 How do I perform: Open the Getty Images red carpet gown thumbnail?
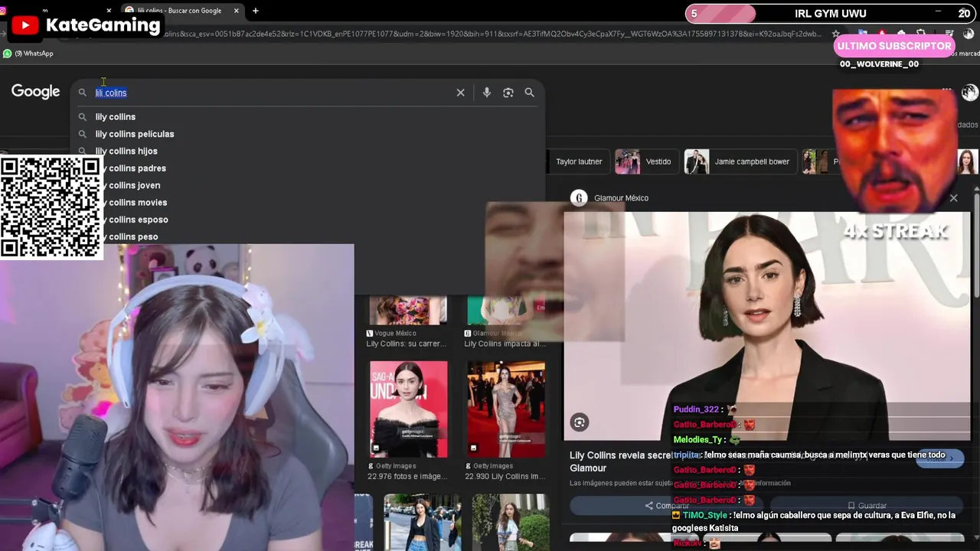pos(506,409)
